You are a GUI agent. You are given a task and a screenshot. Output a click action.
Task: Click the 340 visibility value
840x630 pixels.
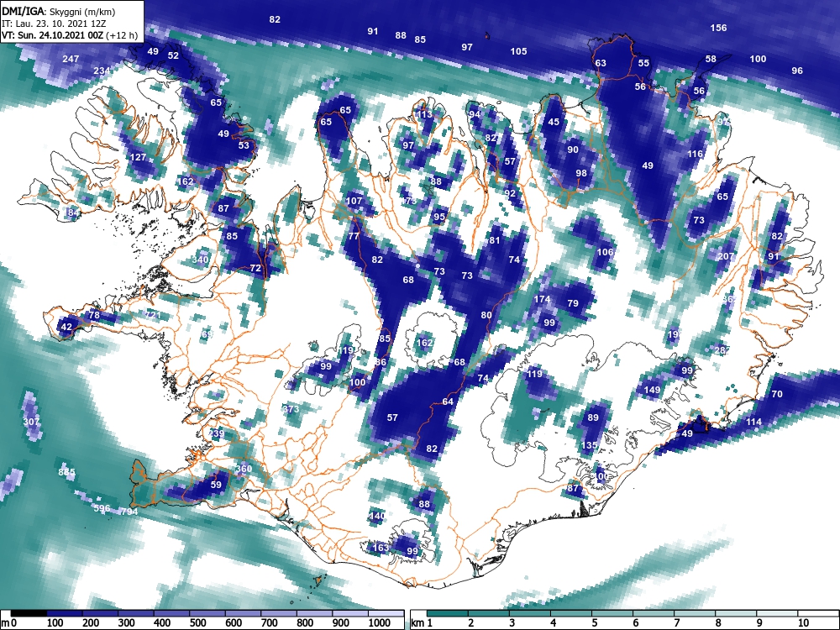[x=200, y=260]
